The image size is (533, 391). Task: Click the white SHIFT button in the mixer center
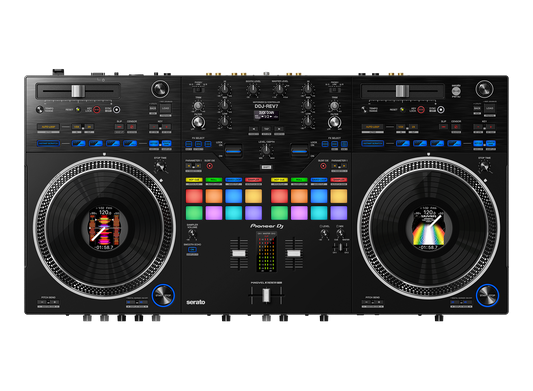(x=266, y=167)
